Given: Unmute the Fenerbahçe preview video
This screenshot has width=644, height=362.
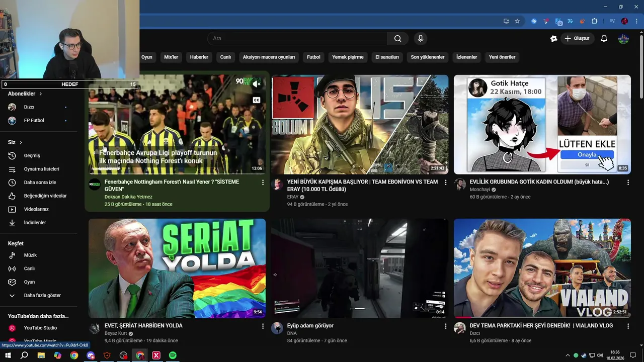Looking at the screenshot, I should [257, 84].
